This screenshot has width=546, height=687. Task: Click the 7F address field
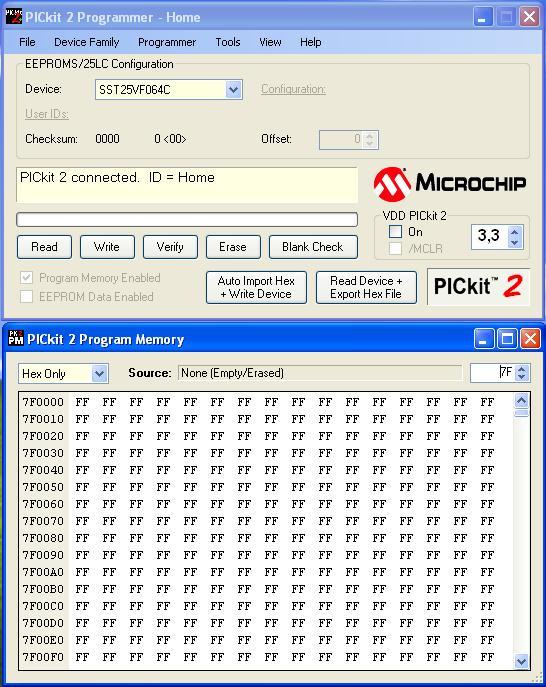pos(492,373)
